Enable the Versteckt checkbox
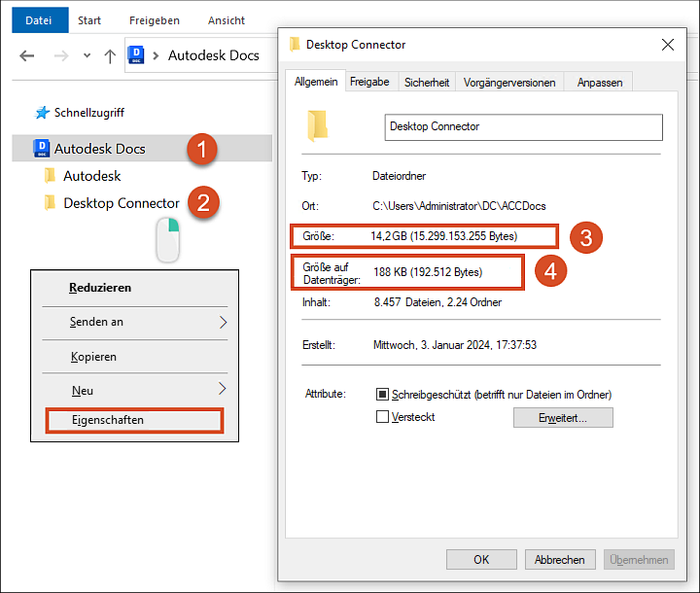This screenshot has height=593, width=700. pyautogui.click(x=382, y=417)
